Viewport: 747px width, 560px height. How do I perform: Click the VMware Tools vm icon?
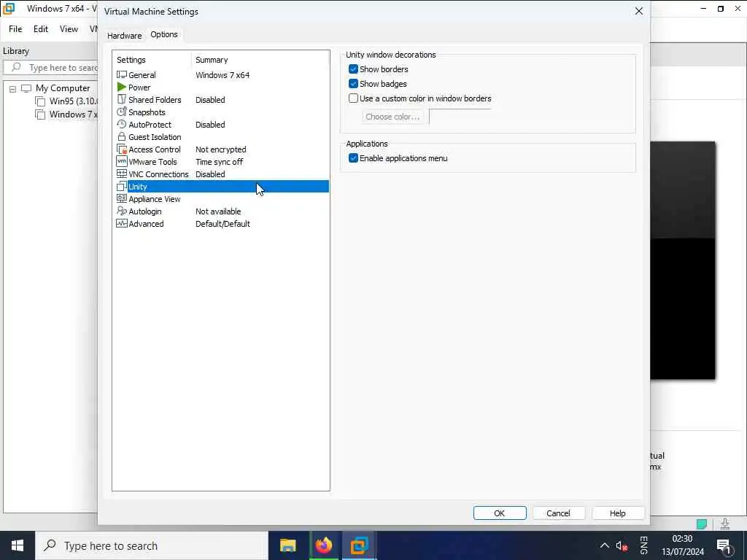122,161
